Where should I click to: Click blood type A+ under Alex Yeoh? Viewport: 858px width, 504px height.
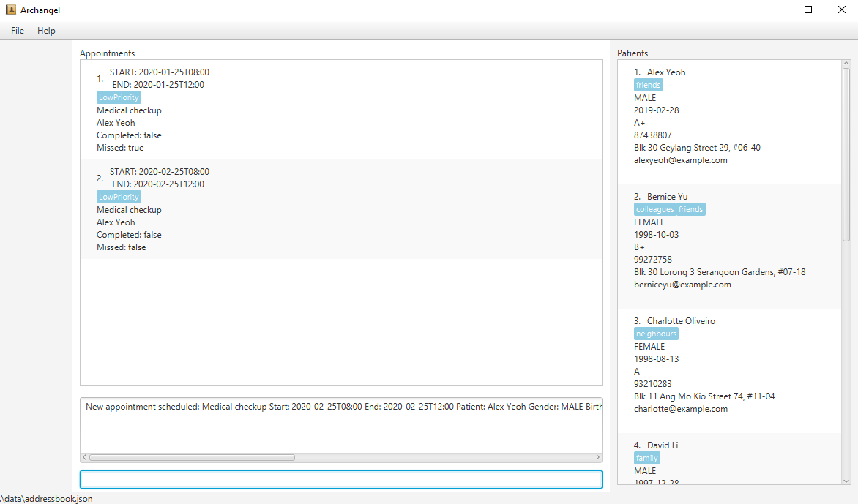click(639, 122)
